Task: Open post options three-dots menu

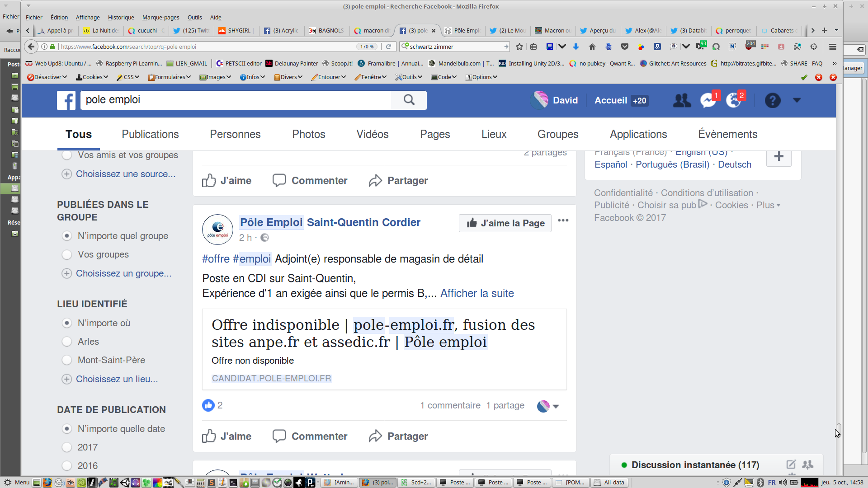Action: point(563,221)
